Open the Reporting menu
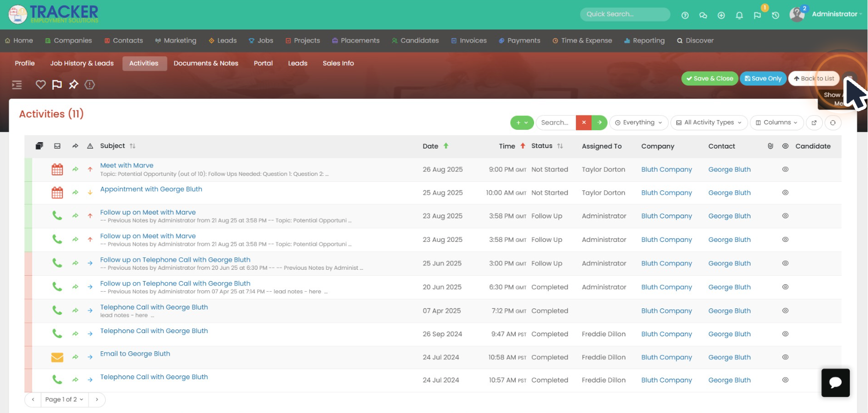Viewport: 868px width, 413px height. click(x=644, y=41)
